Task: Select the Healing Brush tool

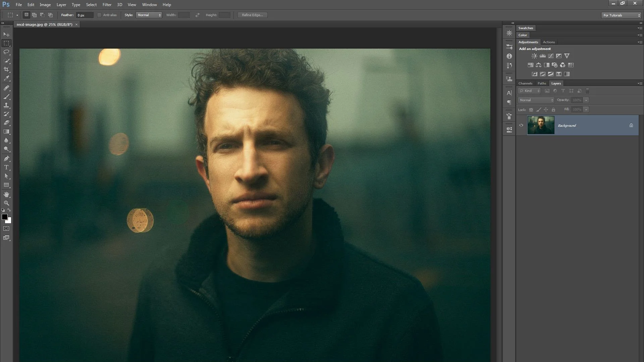Action: click(x=6, y=88)
